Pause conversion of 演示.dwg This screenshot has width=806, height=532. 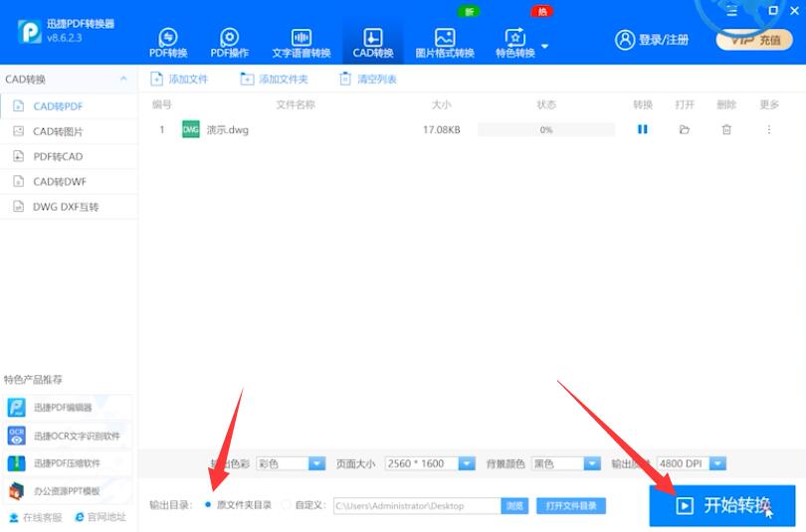pos(643,129)
